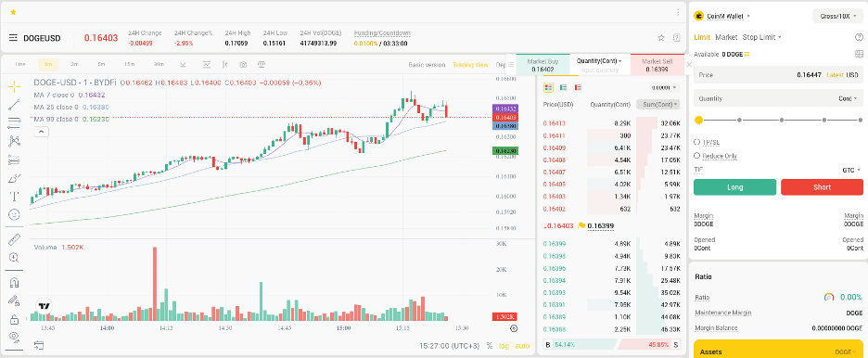Show buy orders only view
The width and height of the screenshot is (868, 358).
pyautogui.click(x=564, y=87)
